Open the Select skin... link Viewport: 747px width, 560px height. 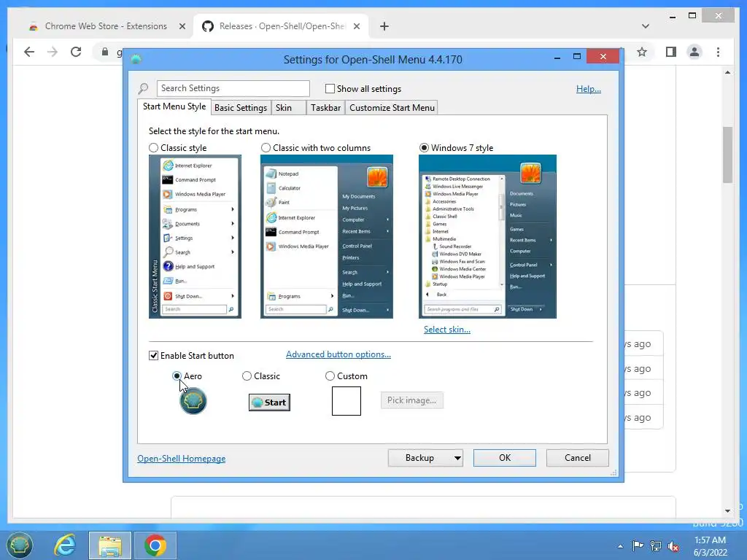(447, 330)
